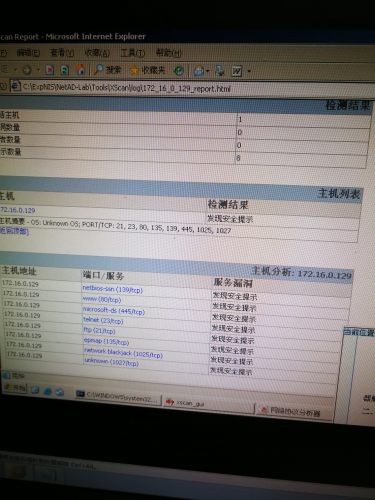Click the Media globe icon
The height and width of the screenshot is (500, 375).
(x=179, y=70)
